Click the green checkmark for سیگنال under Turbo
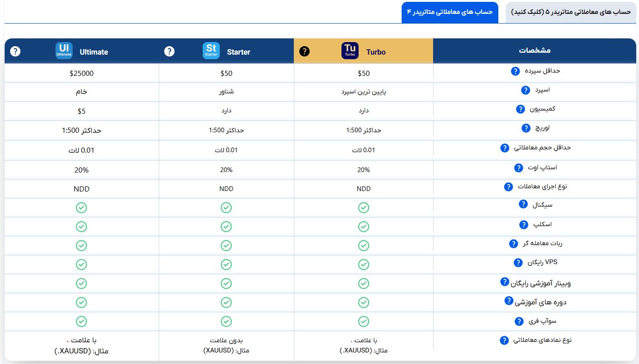The width and height of the screenshot is (639, 364). coord(363,207)
